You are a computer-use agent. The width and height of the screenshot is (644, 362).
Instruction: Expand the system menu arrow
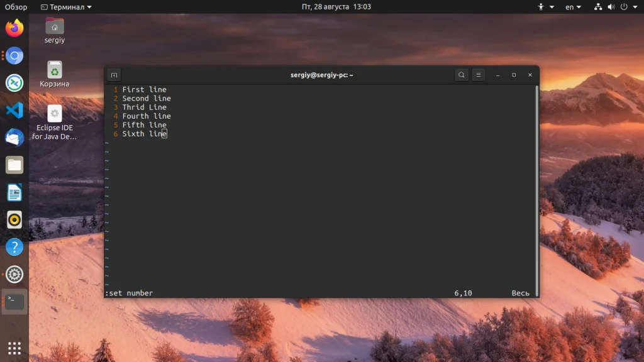pos(635,7)
